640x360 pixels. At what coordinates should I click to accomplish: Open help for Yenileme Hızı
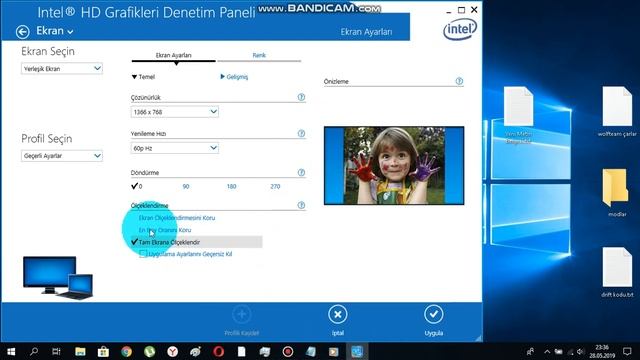[x=301, y=133]
